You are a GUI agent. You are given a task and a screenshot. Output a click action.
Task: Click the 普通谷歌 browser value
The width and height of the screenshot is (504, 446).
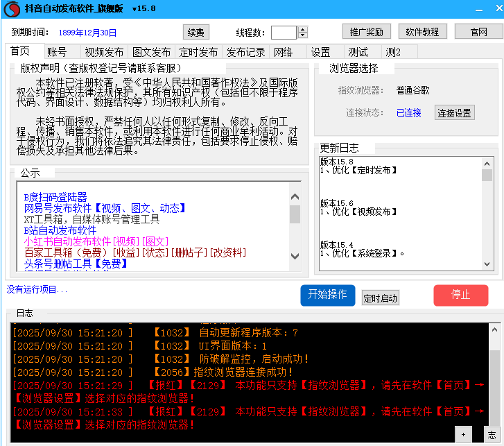[x=413, y=90]
